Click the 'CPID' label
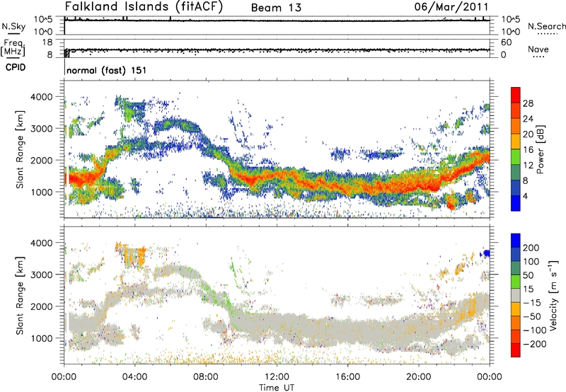566x392 pixels. 16,67
